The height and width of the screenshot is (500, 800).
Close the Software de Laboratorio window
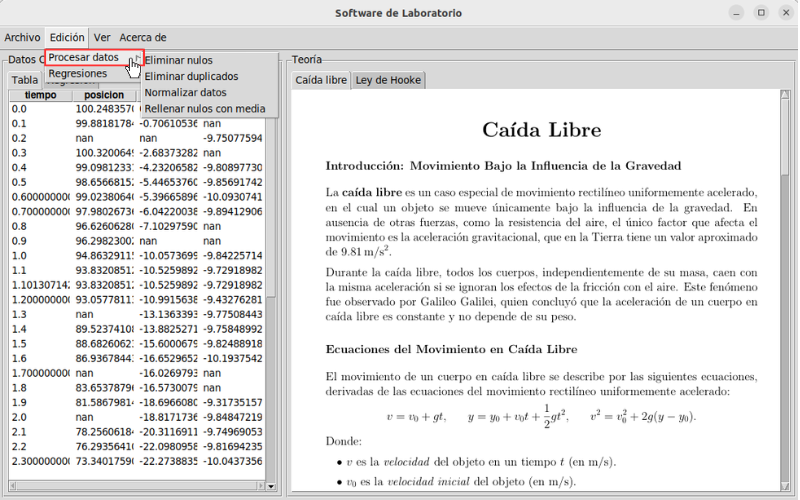coord(786,13)
